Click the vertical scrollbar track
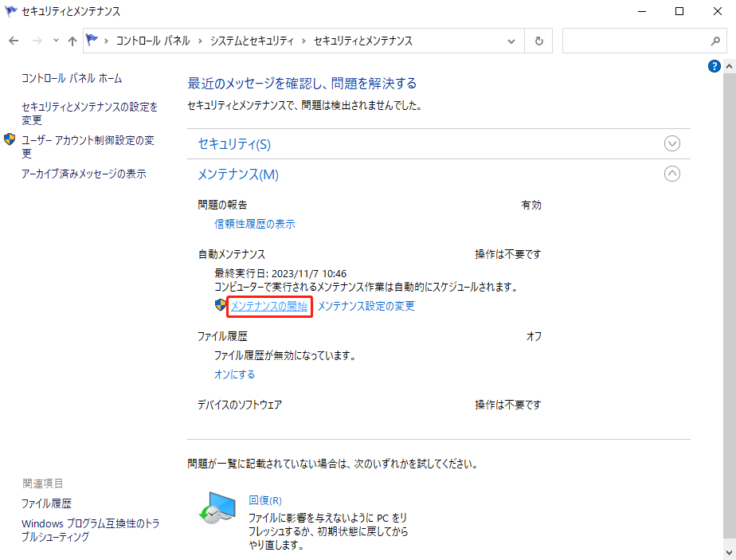 (730, 307)
